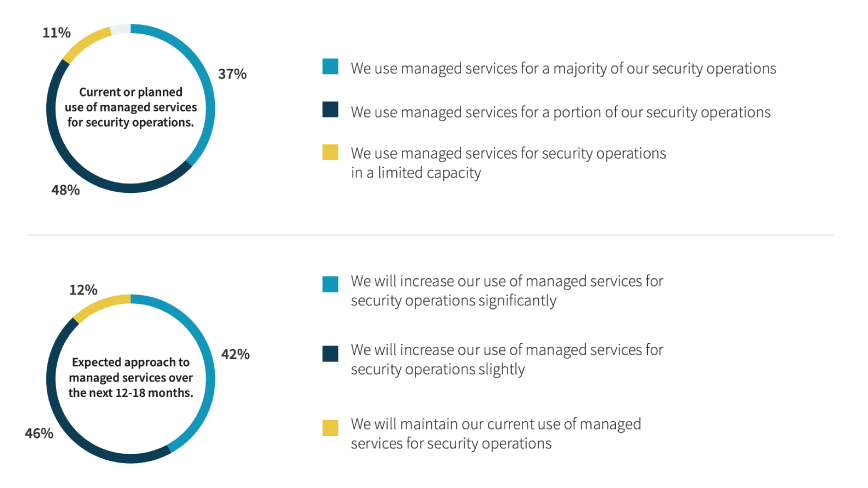
Task: Click the teal swatch beside majority-of-operations legend
Action: [330, 68]
